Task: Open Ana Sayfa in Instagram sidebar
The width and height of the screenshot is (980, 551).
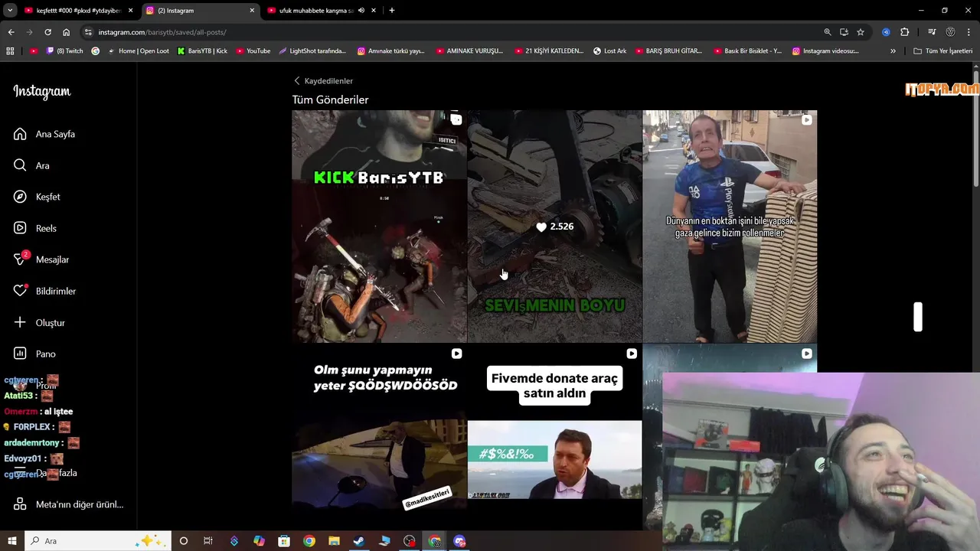Action: 44,134
